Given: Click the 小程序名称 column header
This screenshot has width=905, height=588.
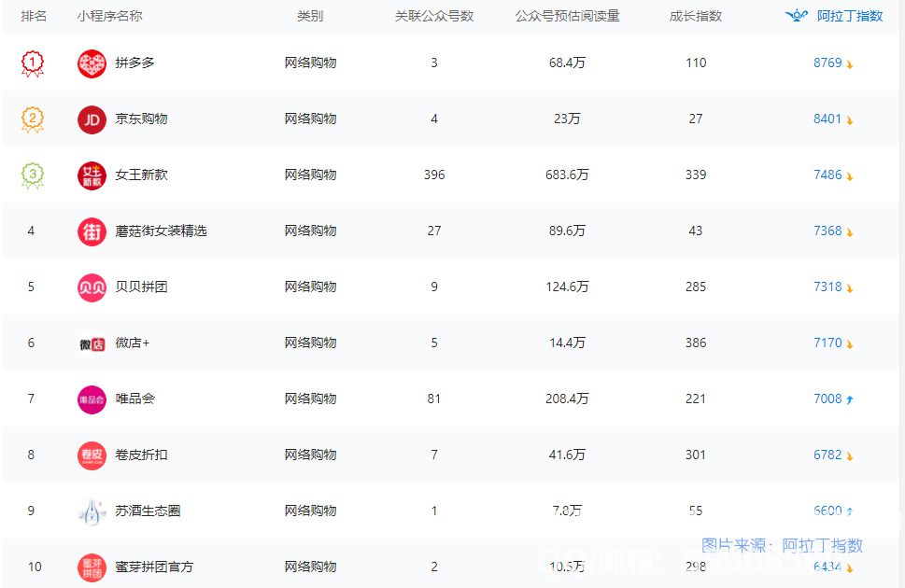Looking at the screenshot, I should [109, 16].
